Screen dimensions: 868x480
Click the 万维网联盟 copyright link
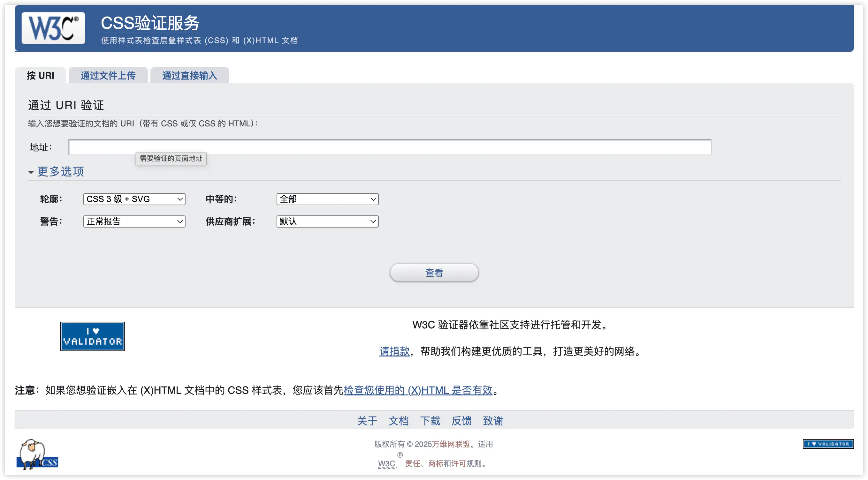click(x=451, y=444)
